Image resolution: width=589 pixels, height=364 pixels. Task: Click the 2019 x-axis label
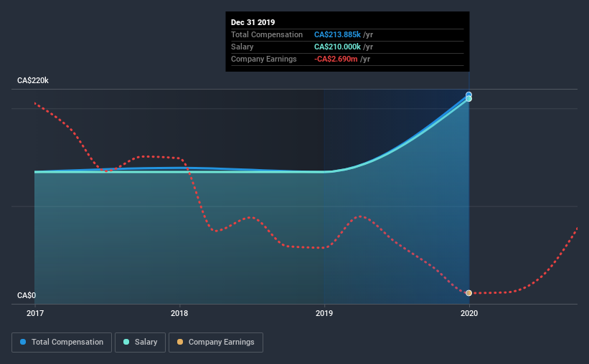[x=324, y=313]
